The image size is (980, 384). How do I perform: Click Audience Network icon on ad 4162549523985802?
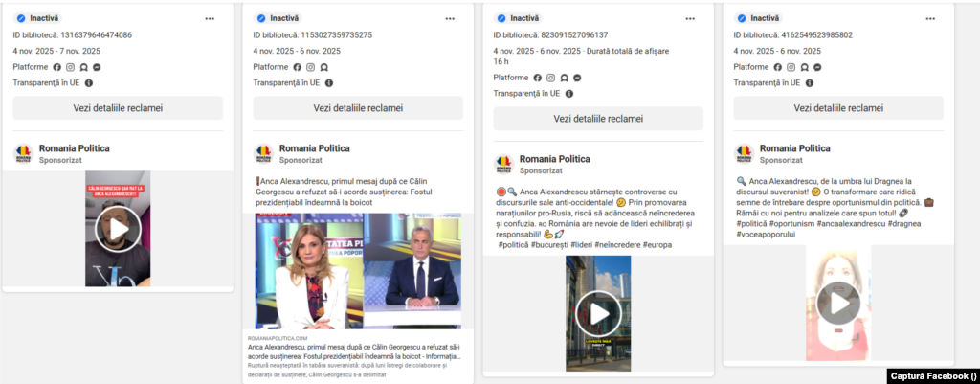coord(804,67)
